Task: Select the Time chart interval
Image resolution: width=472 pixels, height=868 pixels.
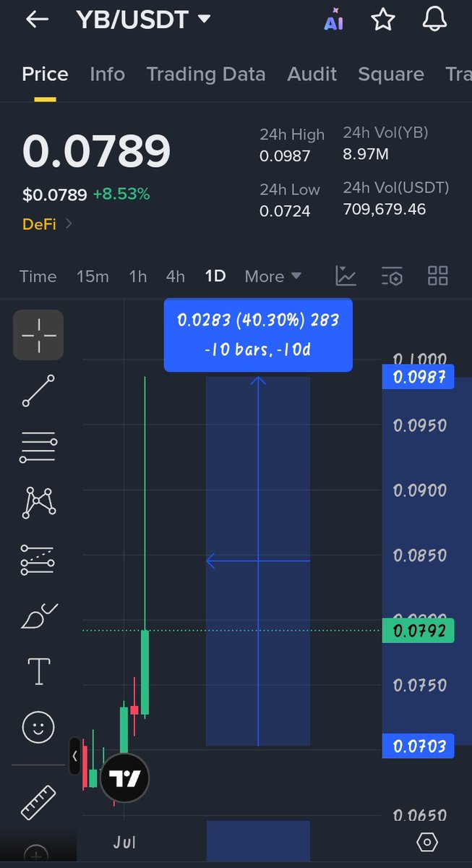Action: pos(38,276)
